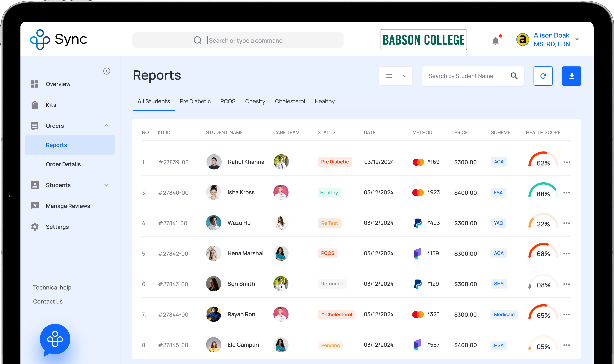Select Reports in sidebar submenu
The height and width of the screenshot is (364, 614).
click(x=70, y=145)
